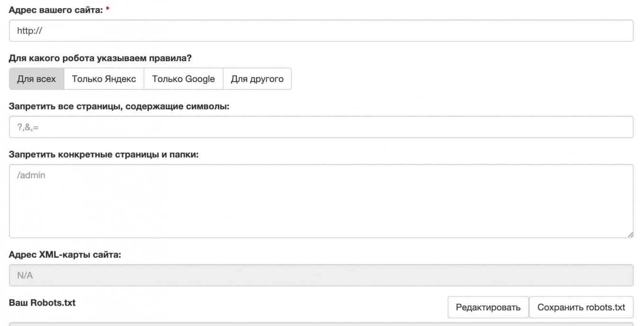
Task: Grab the textarea resize handle corner
Action: (x=630, y=235)
